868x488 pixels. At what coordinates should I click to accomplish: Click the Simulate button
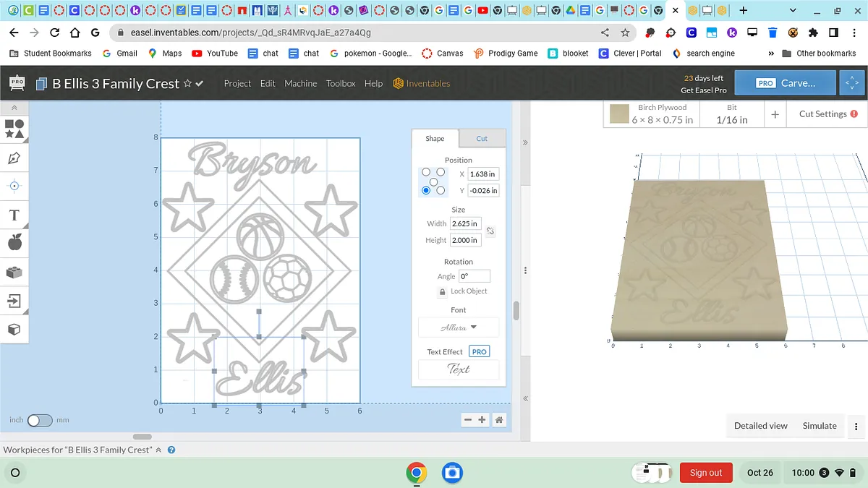(x=819, y=426)
